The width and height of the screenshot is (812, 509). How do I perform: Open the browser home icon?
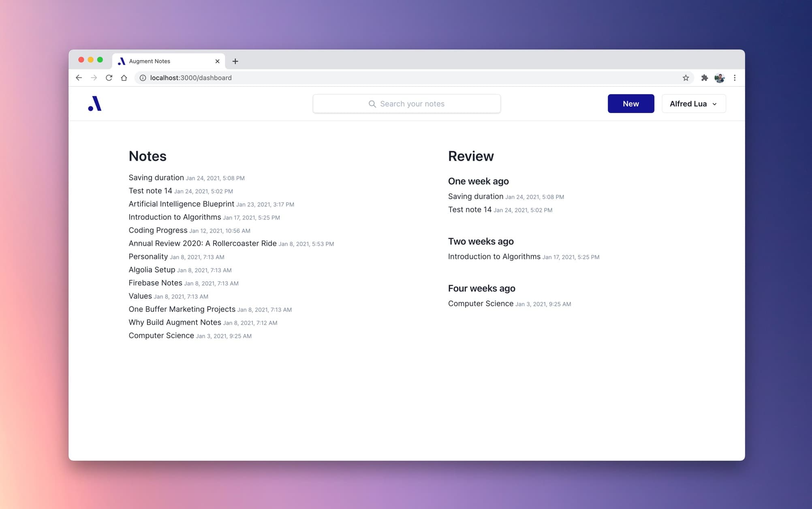point(124,78)
